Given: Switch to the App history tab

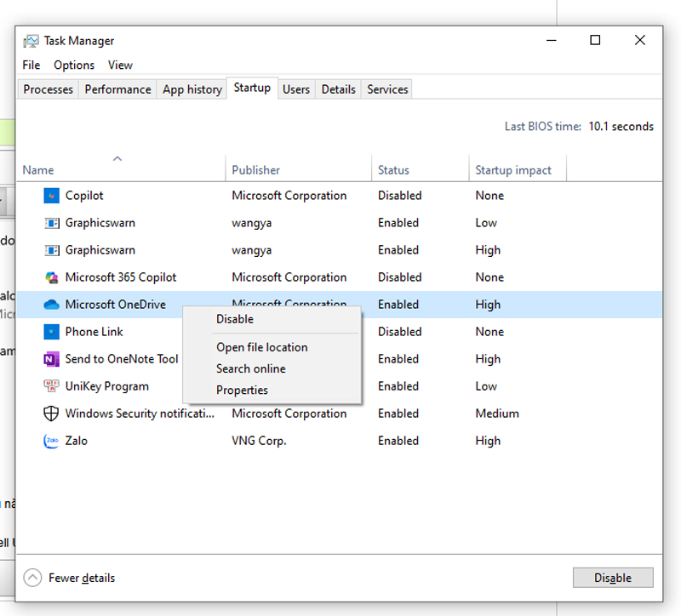Looking at the screenshot, I should coord(192,89).
